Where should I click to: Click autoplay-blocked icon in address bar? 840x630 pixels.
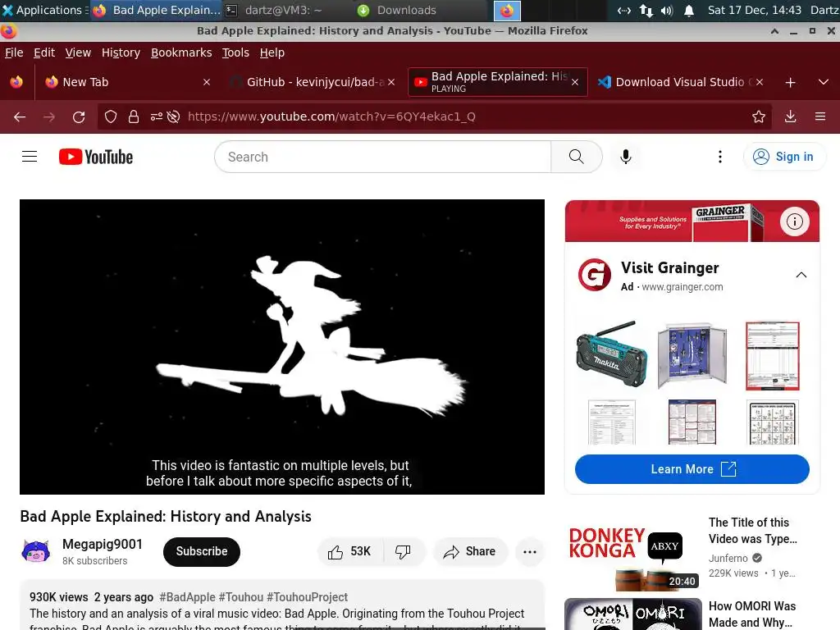pyautogui.click(x=174, y=116)
